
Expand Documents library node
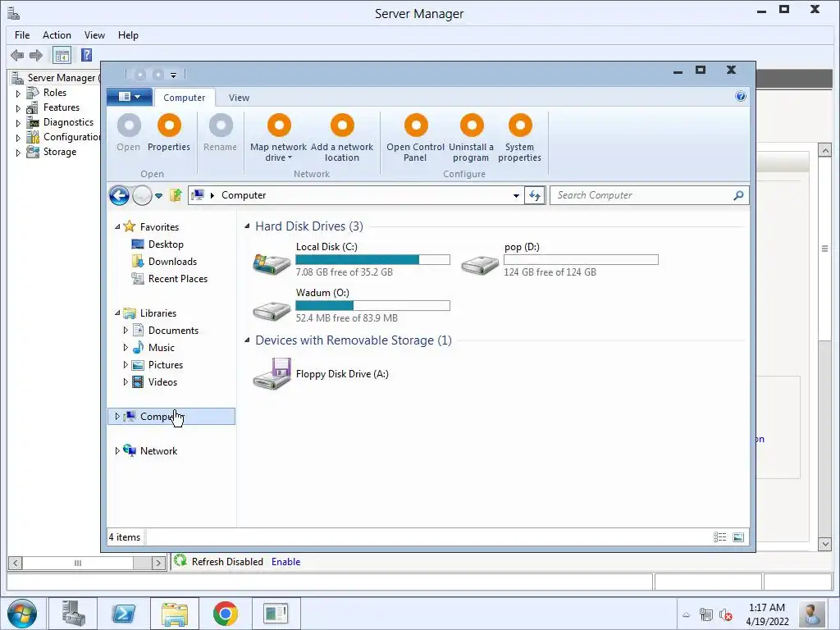(126, 330)
